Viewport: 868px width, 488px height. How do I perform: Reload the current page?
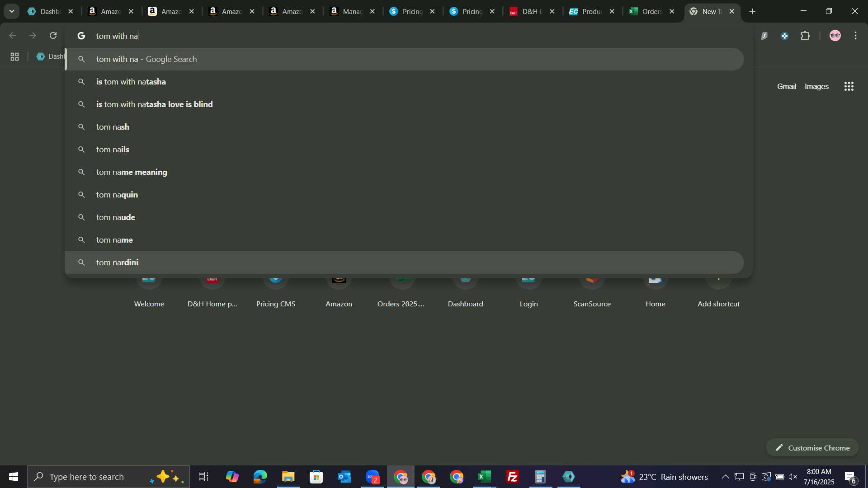pyautogui.click(x=53, y=35)
